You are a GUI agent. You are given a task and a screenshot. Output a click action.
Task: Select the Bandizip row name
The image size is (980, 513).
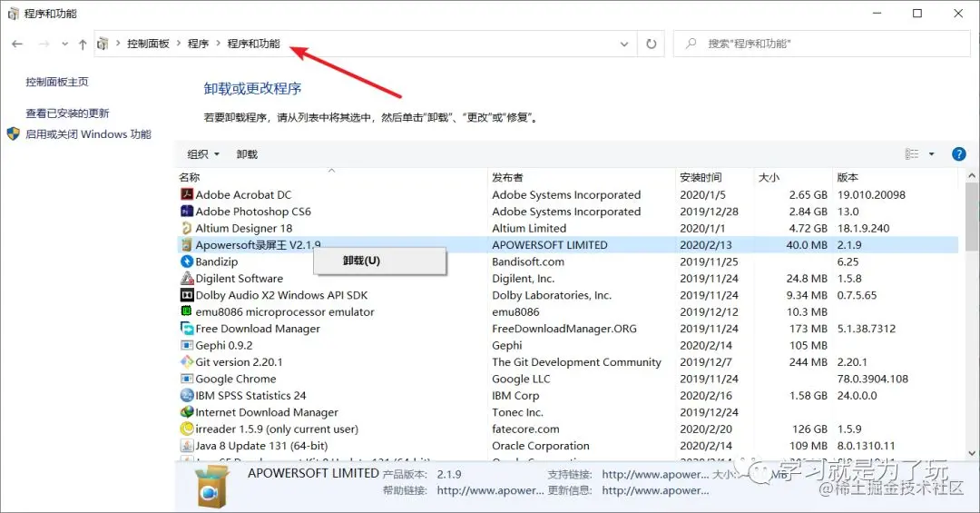(216, 261)
